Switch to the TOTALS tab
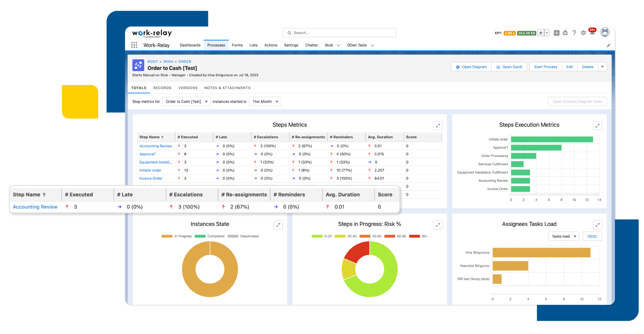The image size is (644, 334). (139, 88)
